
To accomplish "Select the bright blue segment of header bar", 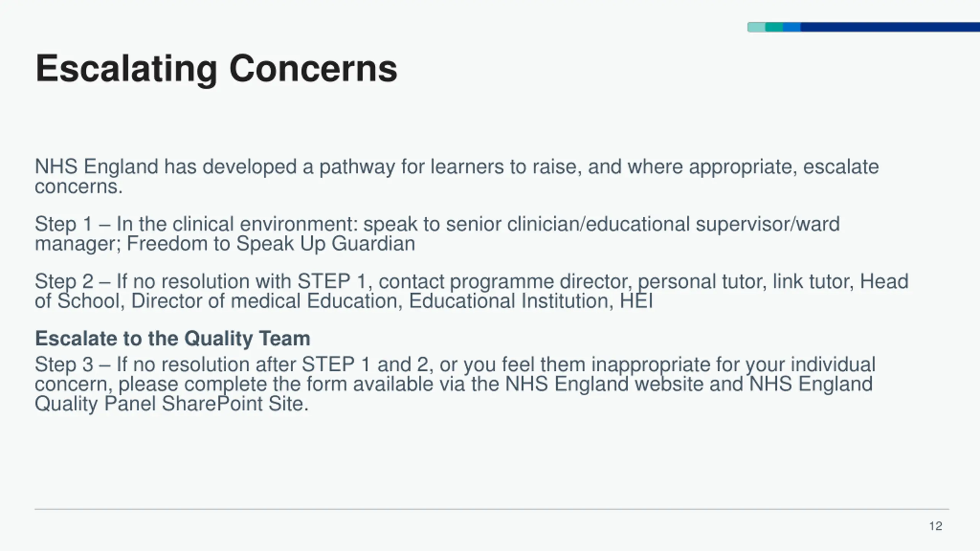I will coord(792,27).
